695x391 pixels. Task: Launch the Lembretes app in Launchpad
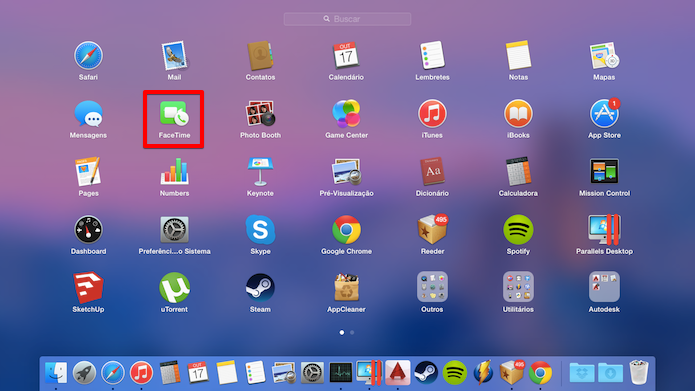432,56
